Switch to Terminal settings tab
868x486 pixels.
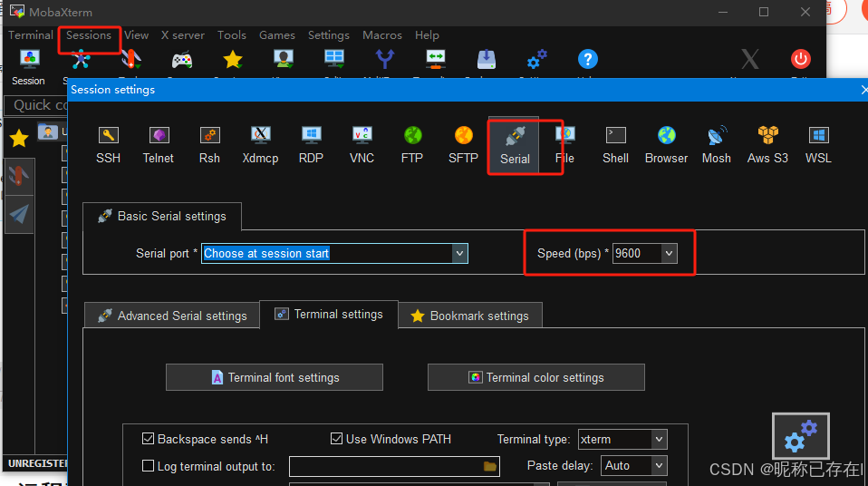click(329, 315)
